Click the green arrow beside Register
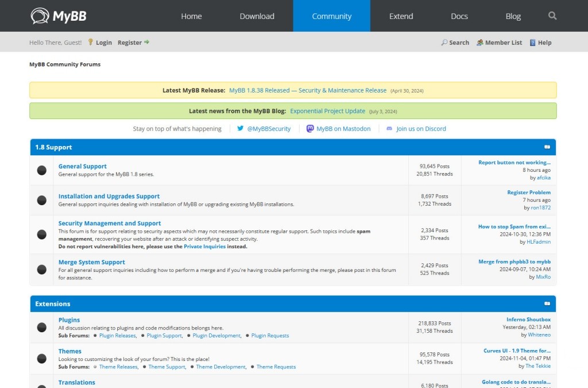The image size is (588, 388). pyautogui.click(x=146, y=42)
